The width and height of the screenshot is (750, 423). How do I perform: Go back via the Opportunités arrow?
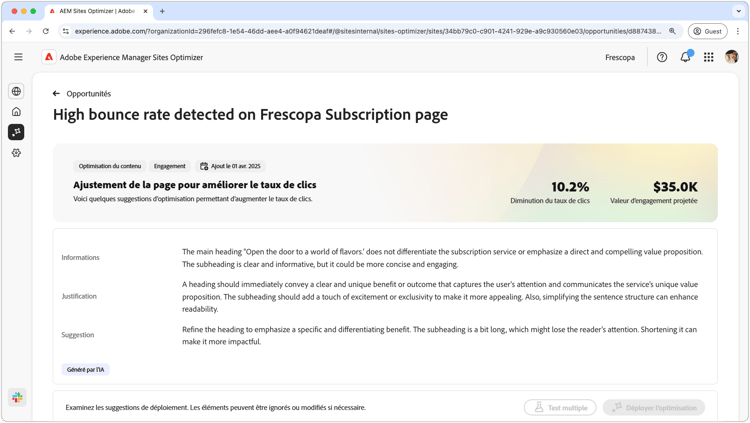click(x=57, y=94)
